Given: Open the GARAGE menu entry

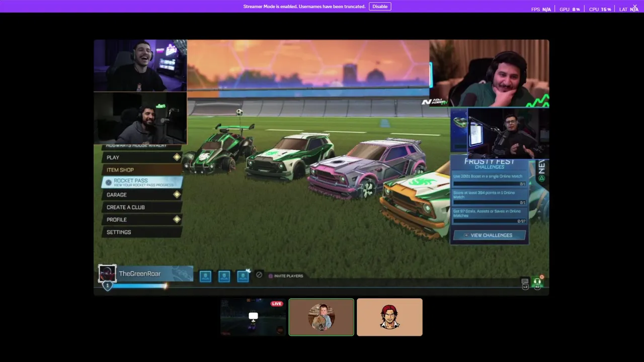Looking at the screenshot, I should pos(142,195).
